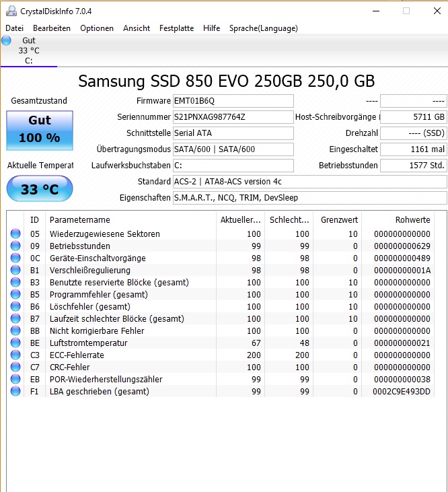This screenshot has width=448, height=492.
Task: Select the ECC-Fehlerrate parameter text
Action: click(77, 355)
